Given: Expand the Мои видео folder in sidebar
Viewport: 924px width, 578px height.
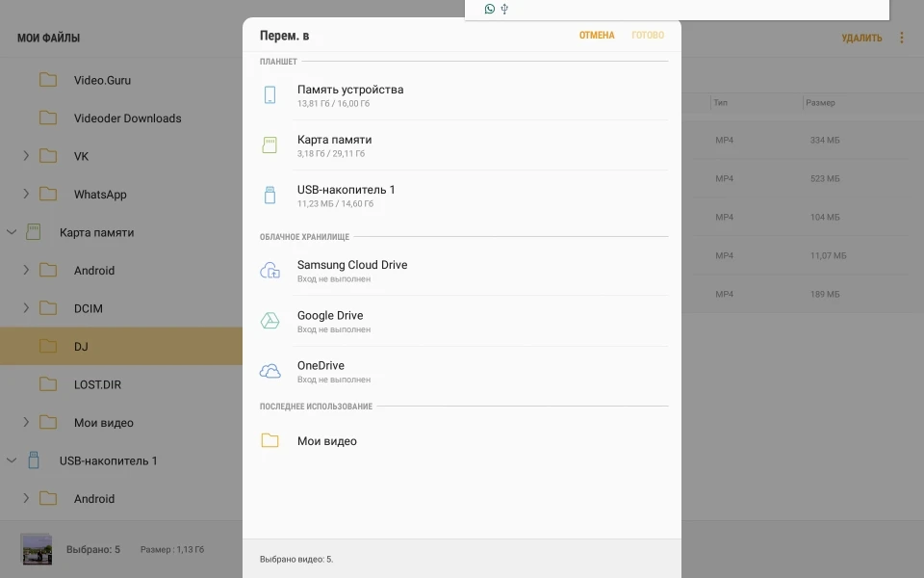Looking at the screenshot, I should tap(26, 422).
